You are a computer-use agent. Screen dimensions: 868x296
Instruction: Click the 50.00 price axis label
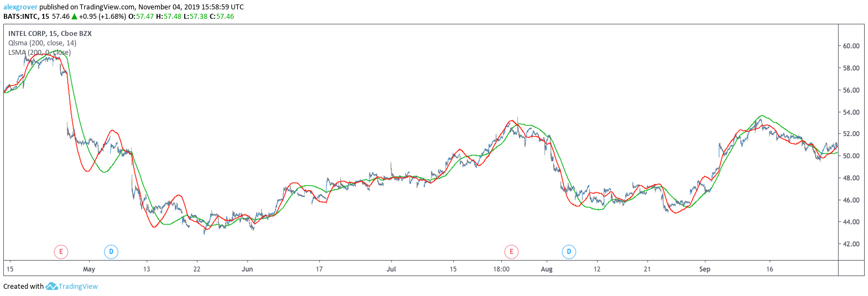[x=851, y=156]
